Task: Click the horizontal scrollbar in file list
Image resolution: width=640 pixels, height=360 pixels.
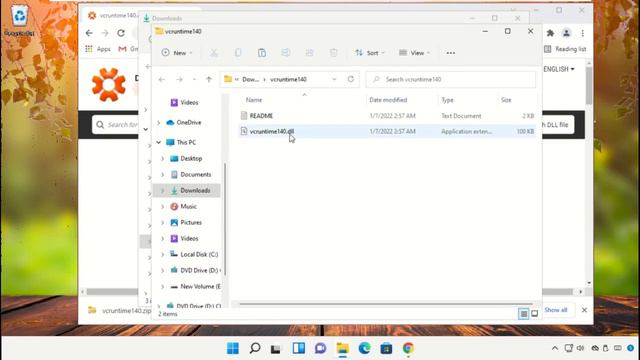Action: [x=386, y=304]
